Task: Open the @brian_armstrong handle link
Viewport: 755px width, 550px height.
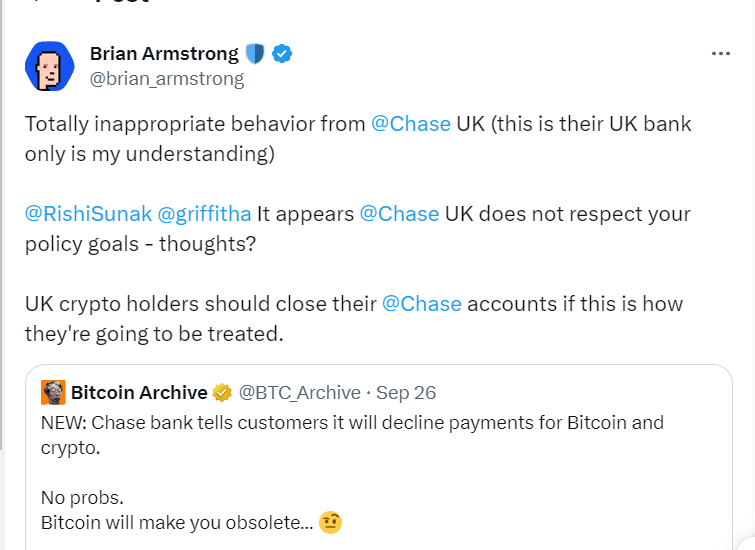Action: click(167, 78)
